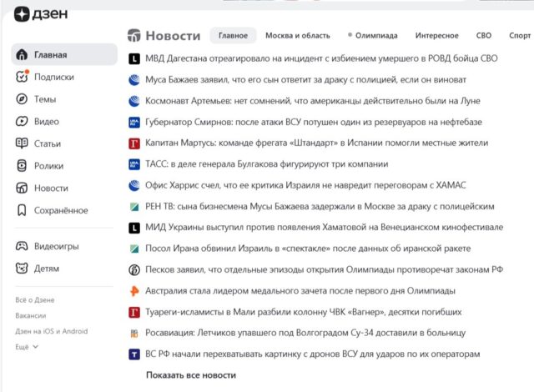Viewport: 534px width, 392px height.
Task: Open headline Австралия лидер медального зачета
Action: pyautogui.click(x=300, y=290)
